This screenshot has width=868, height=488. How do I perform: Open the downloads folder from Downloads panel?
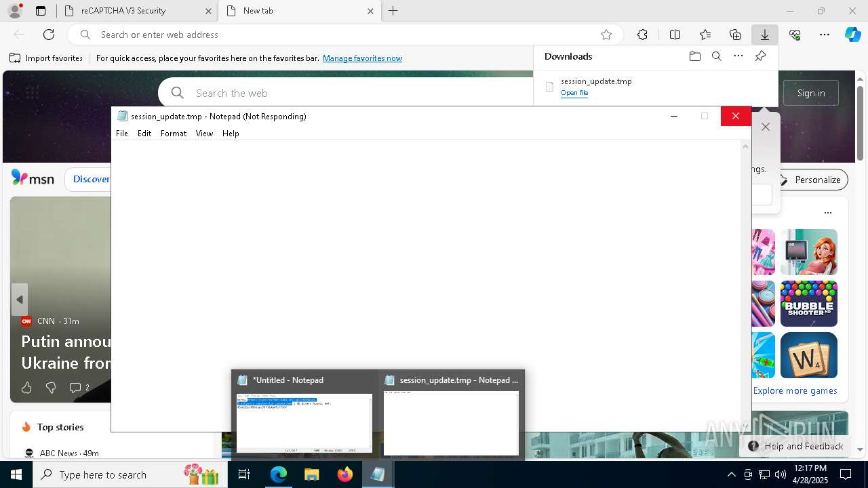[x=695, y=56]
